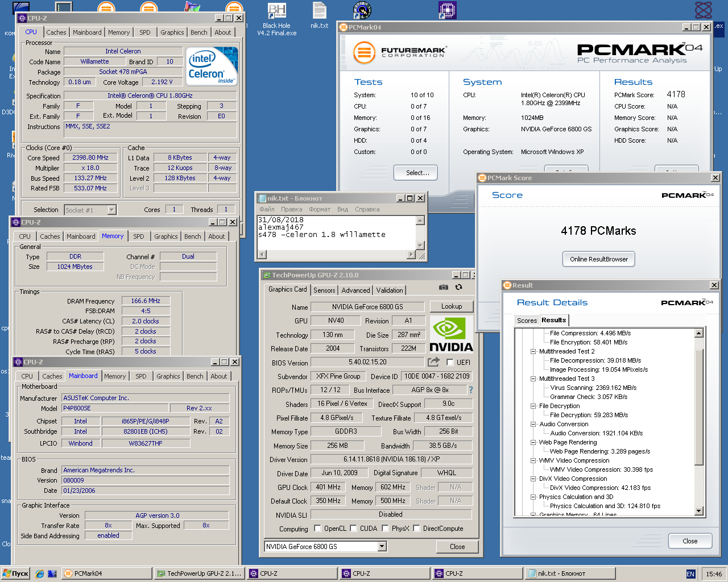Image resolution: width=728 pixels, height=582 pixels.
Task: Collapse the WMV Video Compression tree node
Action: pos(533,460)
